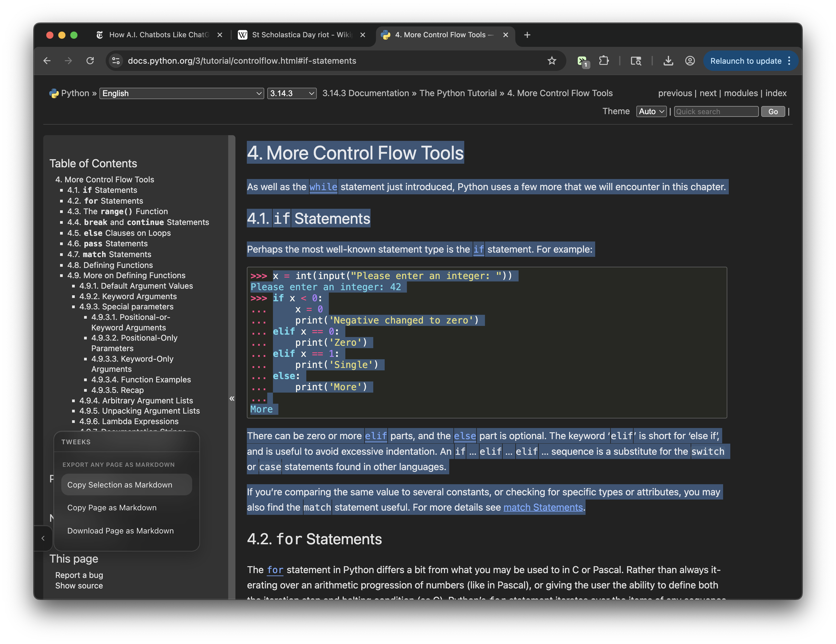
Task: Click Relaunch to update button
Action: (x=745, y=61)
